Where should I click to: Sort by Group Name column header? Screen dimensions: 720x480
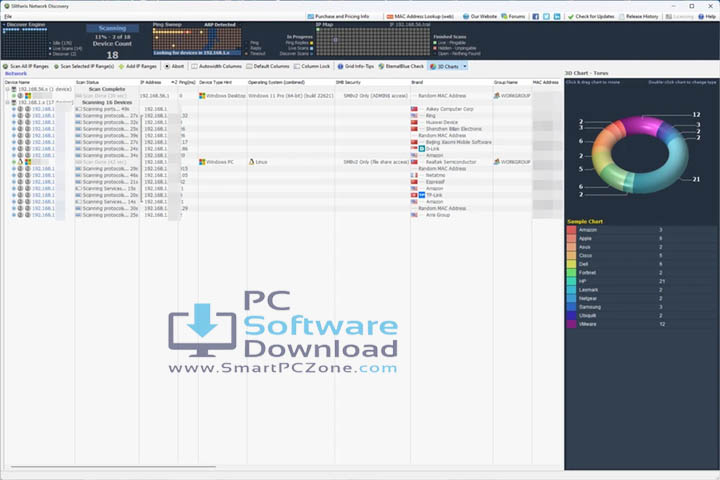pyautogui.click(x=512, y=83)
